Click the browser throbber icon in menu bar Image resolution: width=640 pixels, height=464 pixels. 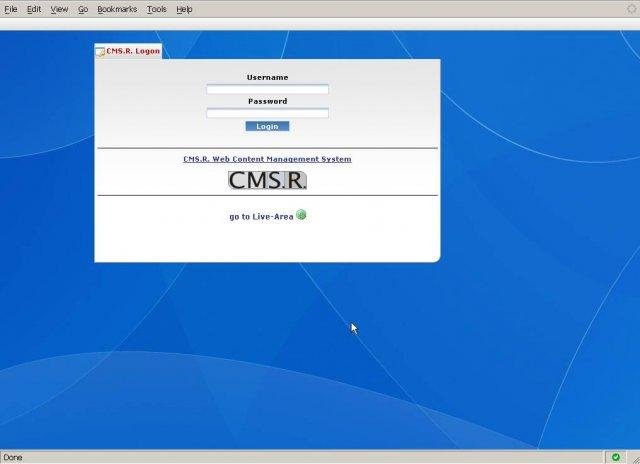632,9
